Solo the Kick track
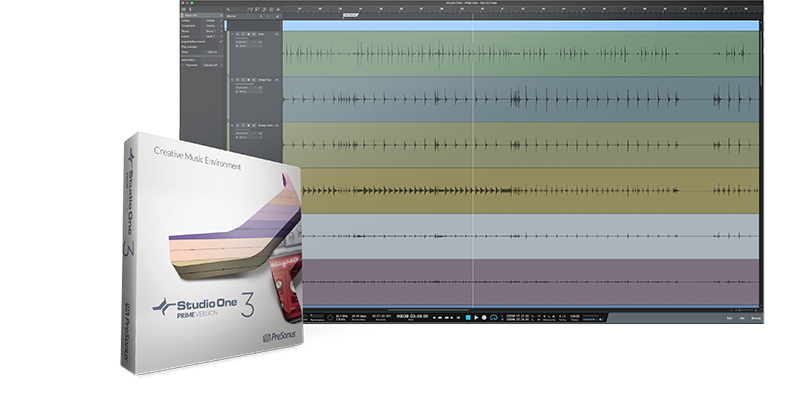800x414 pixels. (x=243, y=34)
